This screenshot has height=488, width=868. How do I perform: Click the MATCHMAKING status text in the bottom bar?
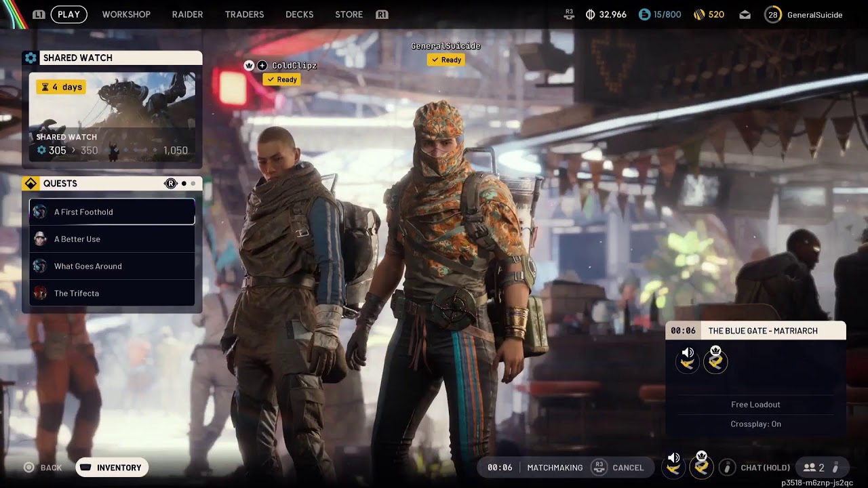pos(555,467)
